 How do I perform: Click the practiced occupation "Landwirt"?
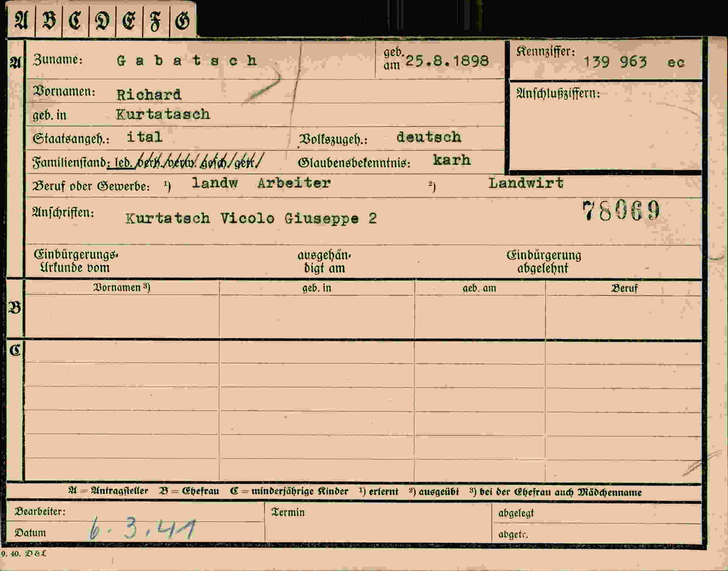(x=526, y=183)
